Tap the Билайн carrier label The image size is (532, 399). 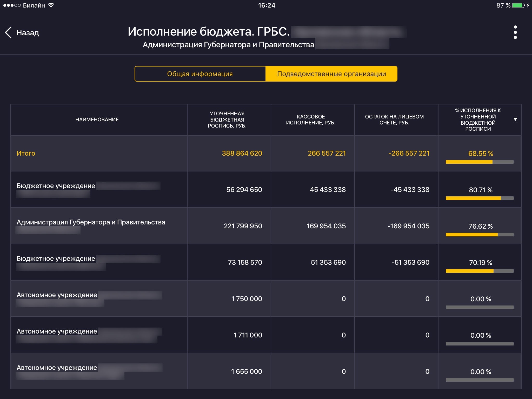pyautogui.click(x=34, y=5)
